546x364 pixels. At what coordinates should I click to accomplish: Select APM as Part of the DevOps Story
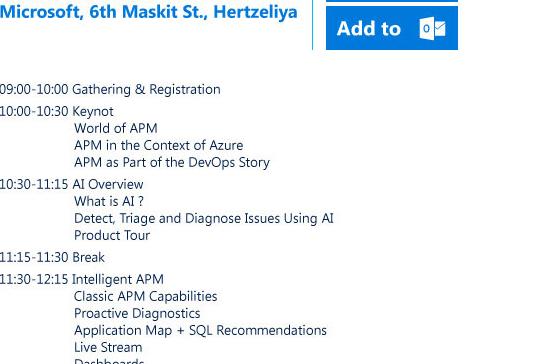tap(172, 162)
